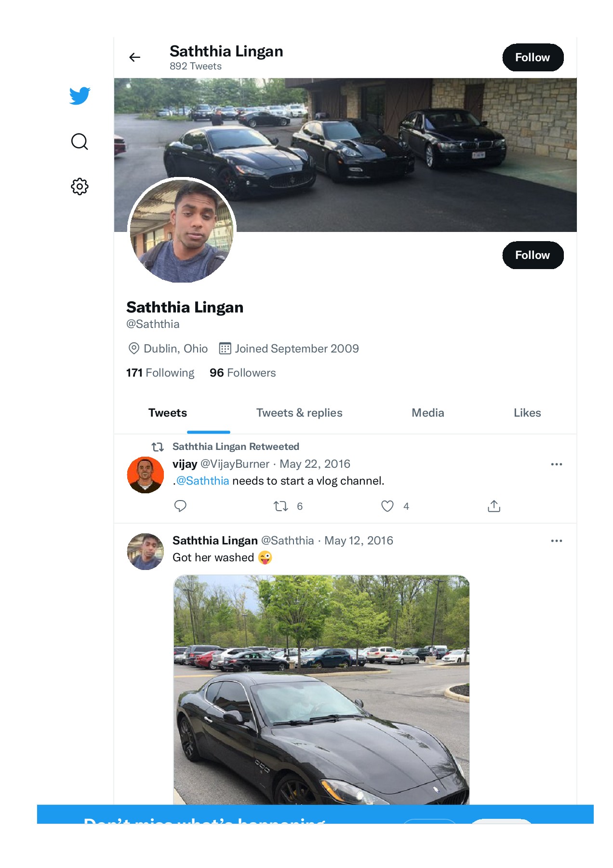Go back using the arrow icon
The image size is (613, 868).
(135, 57)
